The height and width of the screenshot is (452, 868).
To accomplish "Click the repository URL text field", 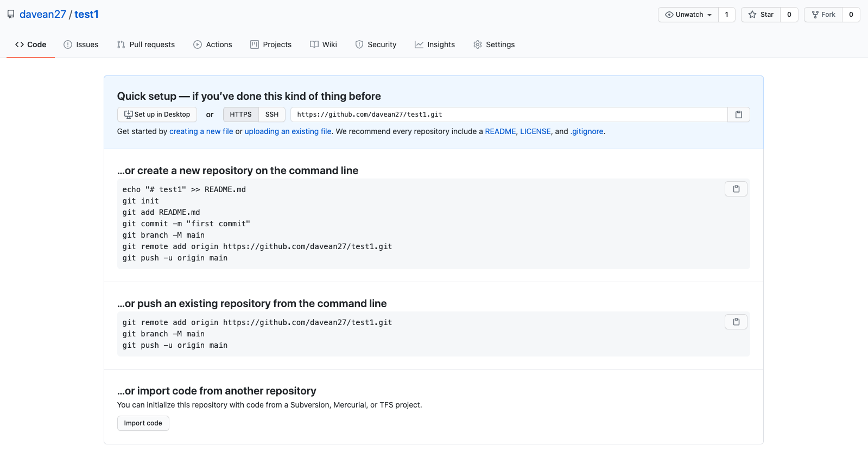I will tap(509, 114).
